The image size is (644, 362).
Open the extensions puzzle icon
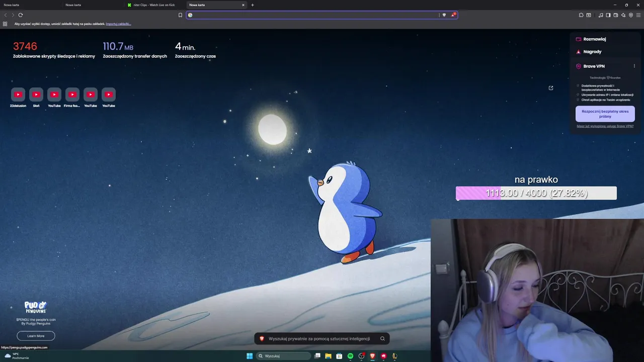tap(581, 15)
